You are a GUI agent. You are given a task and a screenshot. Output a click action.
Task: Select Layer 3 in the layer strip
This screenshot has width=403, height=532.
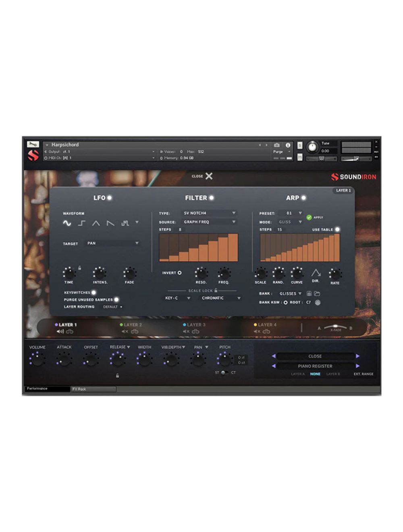coord(195,324)
